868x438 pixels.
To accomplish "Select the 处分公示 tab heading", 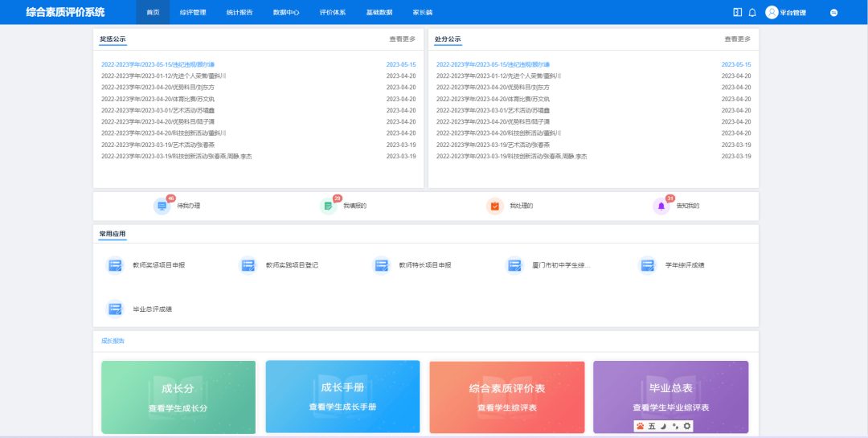I will [x=448, y=39].
